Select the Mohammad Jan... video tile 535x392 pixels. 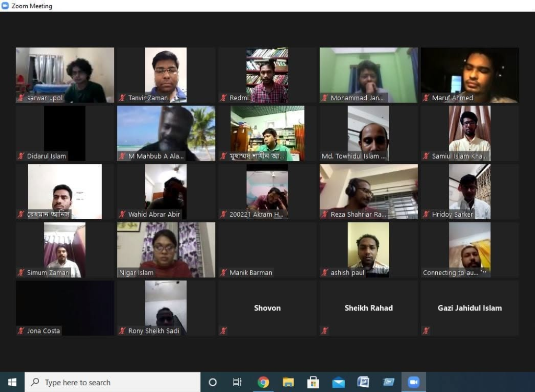(368, 75)
